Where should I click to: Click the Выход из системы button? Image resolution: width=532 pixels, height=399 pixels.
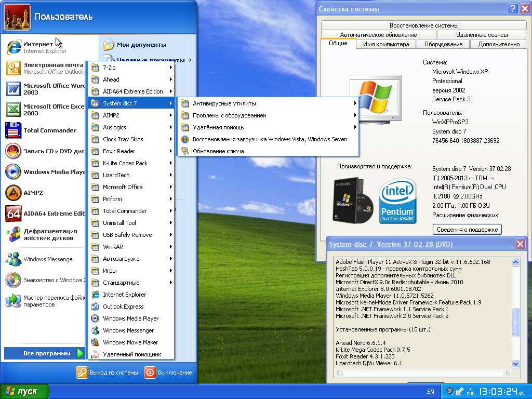[x=108, y=373]
